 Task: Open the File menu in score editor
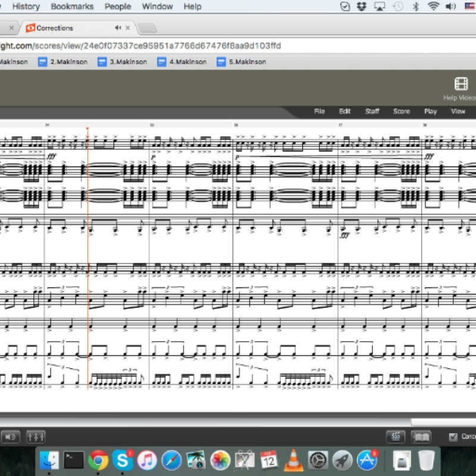(320, 111)
